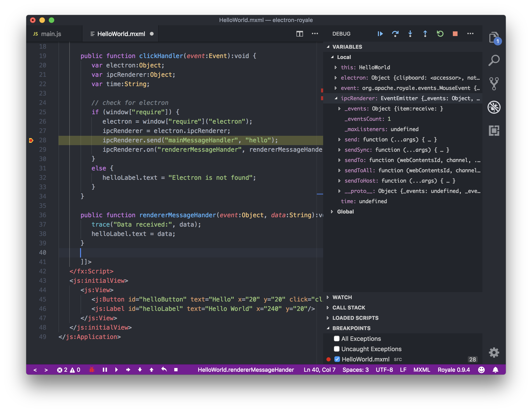
Task: Expand the event: MouseEvent variable
Action: point(336,88)
